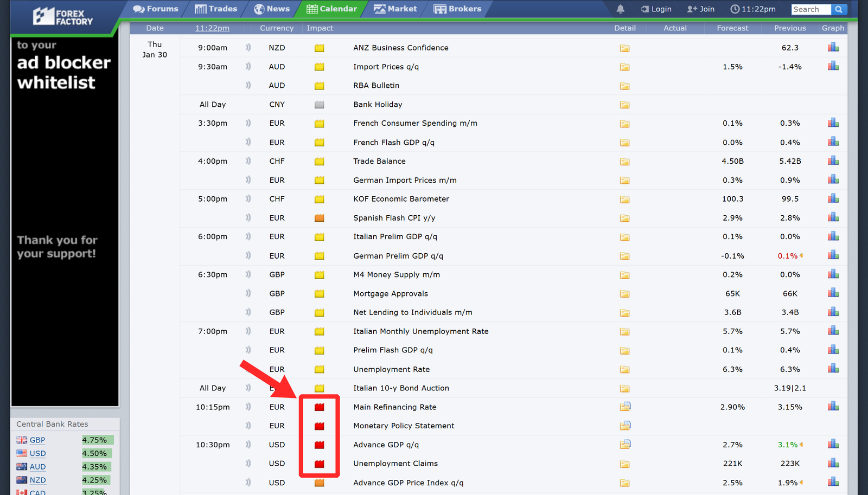
Task: Show graph for Trade Balance
Action: [833, 161]
